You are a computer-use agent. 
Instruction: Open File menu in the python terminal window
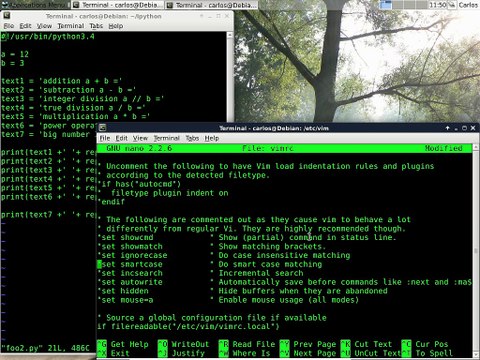point(9,26)
